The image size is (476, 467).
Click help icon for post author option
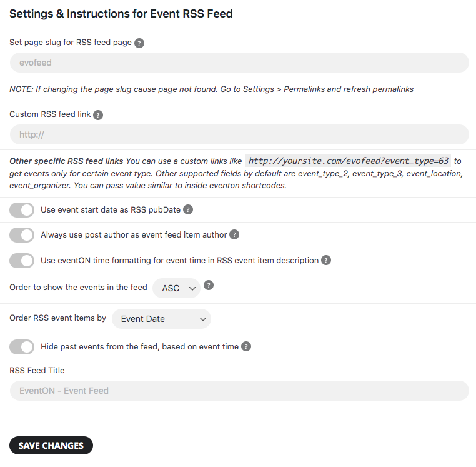pos(234,235)
